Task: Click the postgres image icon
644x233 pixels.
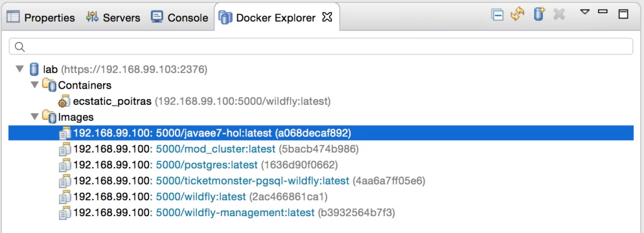Action: point(65,165)
